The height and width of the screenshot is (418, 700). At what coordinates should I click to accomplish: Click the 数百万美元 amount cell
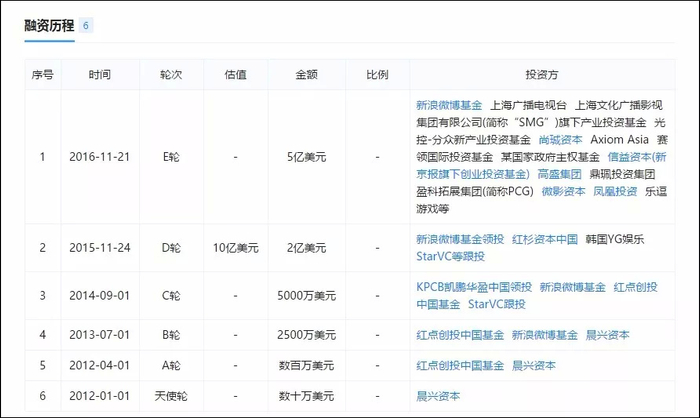[x=307, y=366]
